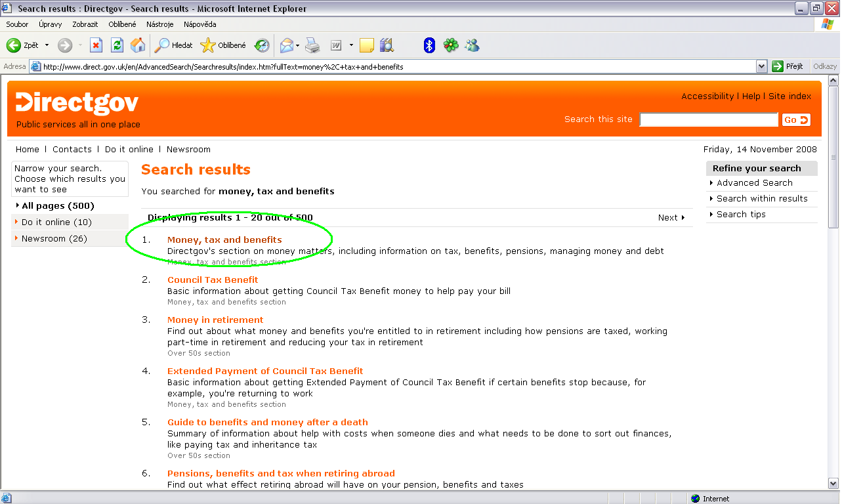Click the Search this site field
The width and height of the screenshot is (842, 504).
coord(709,119)
